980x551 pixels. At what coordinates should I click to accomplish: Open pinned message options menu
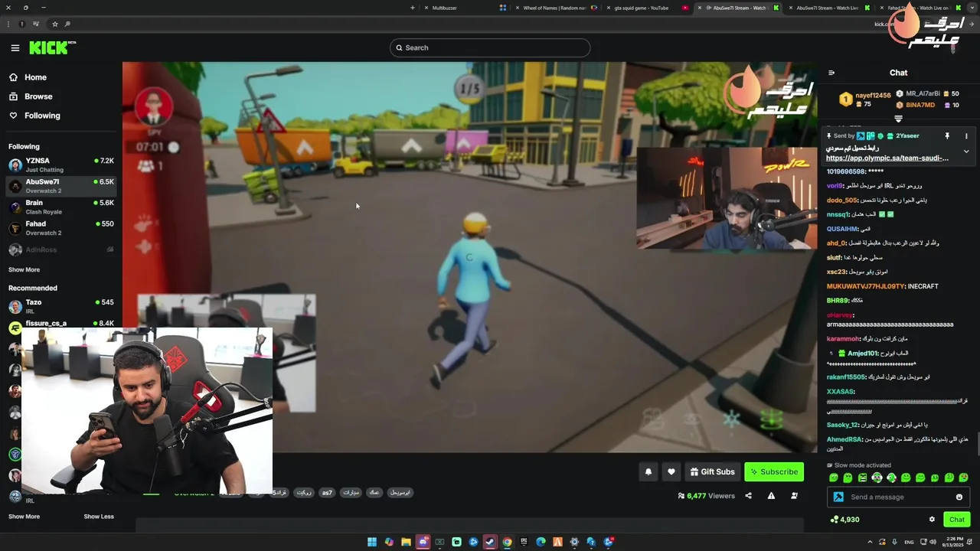click(966, 136)
